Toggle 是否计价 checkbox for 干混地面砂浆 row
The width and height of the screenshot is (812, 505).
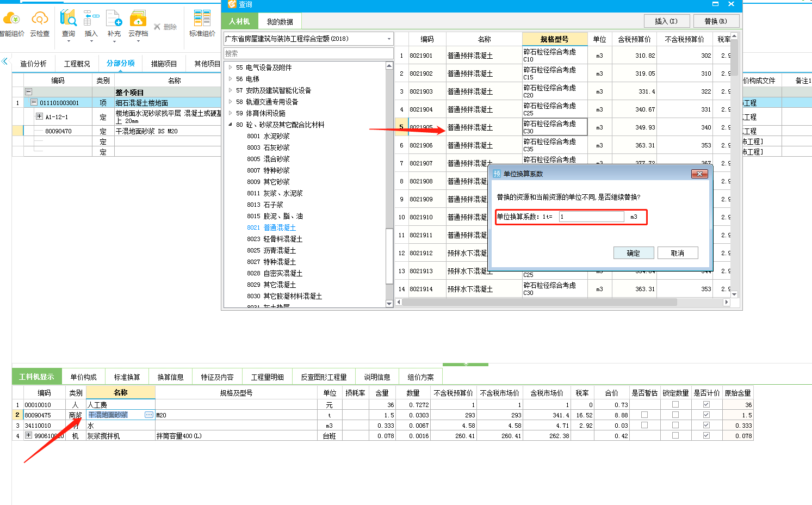[706, 415]
